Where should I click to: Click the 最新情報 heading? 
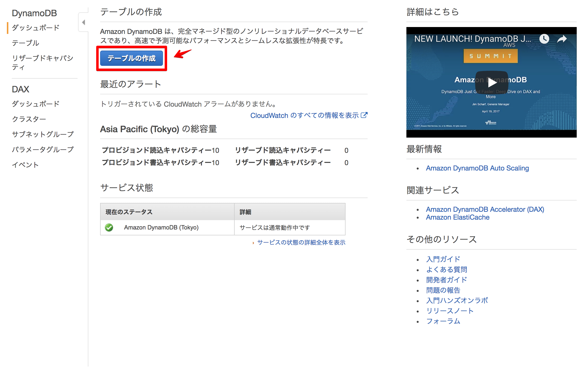(x=424, y=149)
